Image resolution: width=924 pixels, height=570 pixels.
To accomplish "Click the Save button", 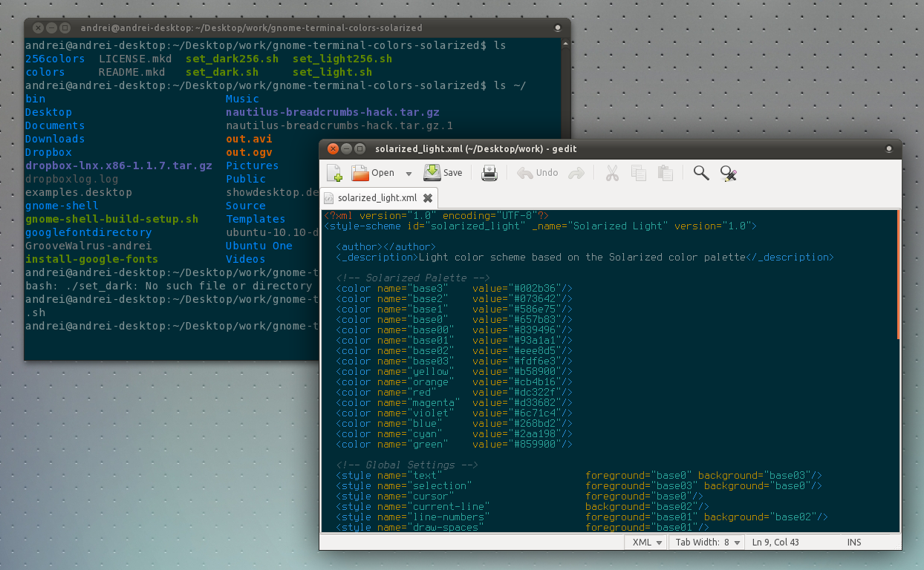I will [443, 173].
